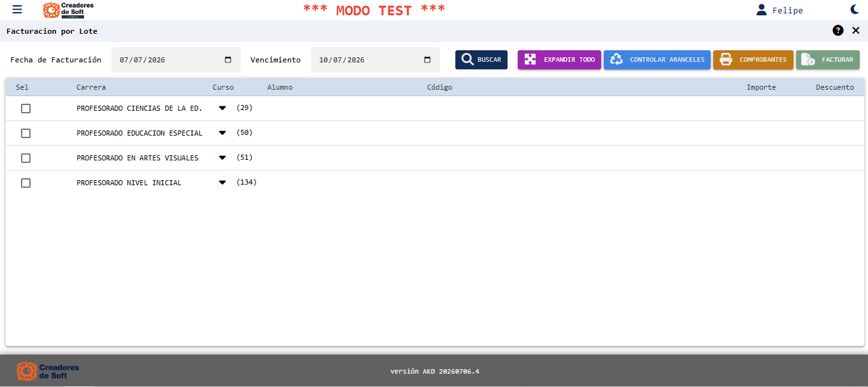Click the (134) count value

click(x=246, y=182)
